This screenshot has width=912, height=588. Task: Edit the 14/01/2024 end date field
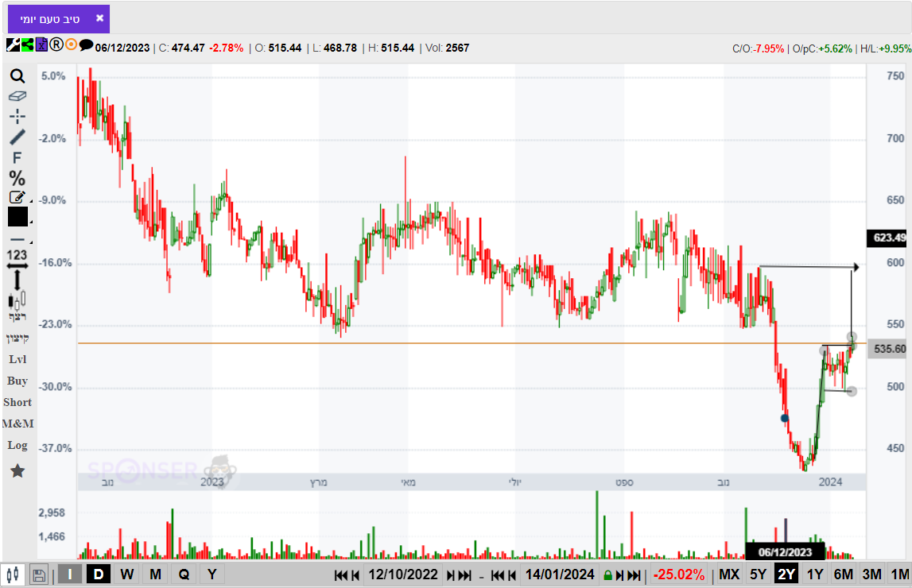coord(560,574)
